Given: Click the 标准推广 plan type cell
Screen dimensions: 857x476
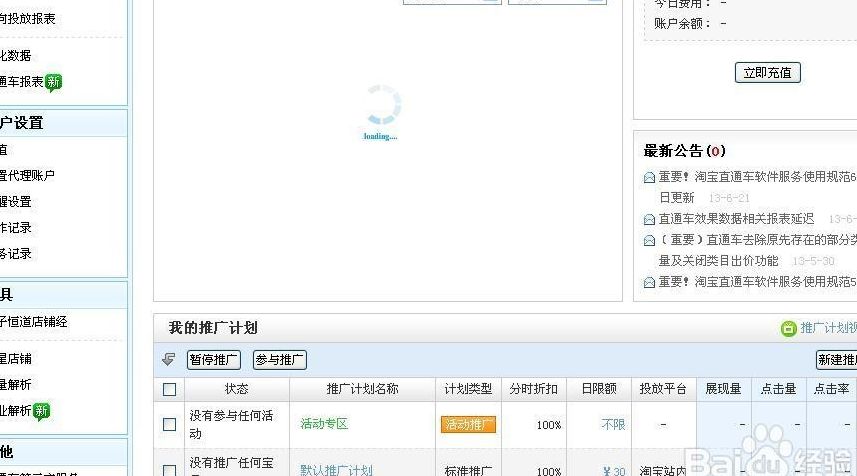Looking at the screenshot, I should 468,471.
